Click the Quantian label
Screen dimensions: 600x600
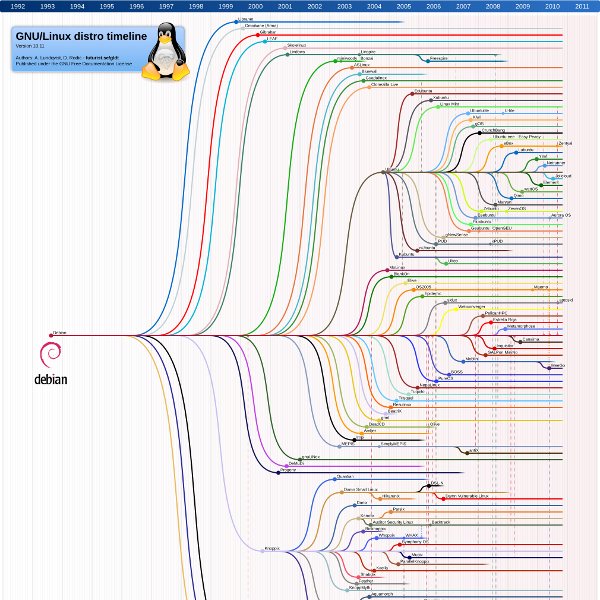click(x=345, y=476)
